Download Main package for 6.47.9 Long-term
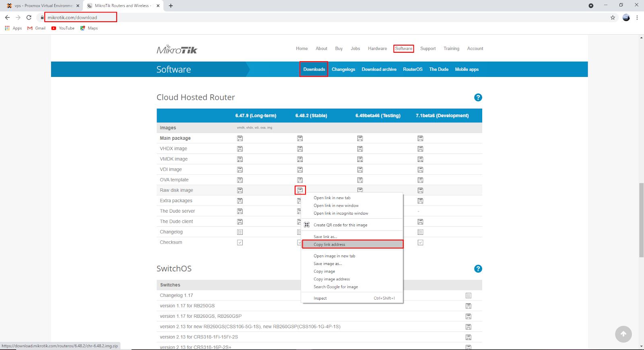 click(240, 138)
